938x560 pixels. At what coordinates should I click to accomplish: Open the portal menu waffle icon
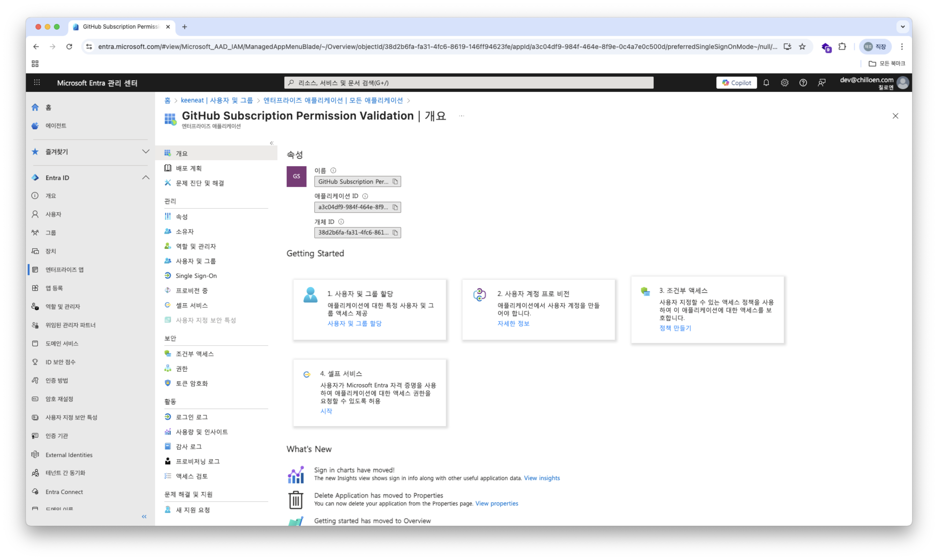pos(37,83)
